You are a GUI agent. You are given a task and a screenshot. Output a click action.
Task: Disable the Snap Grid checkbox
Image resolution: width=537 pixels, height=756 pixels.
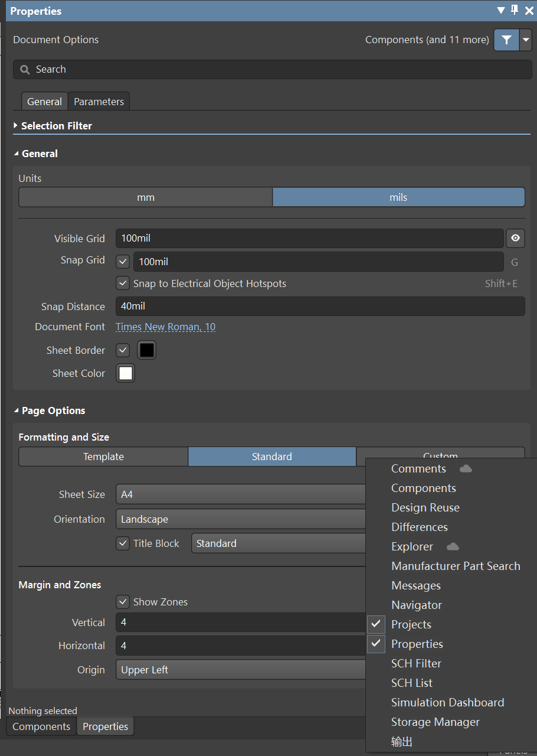[x=123, y=261]
